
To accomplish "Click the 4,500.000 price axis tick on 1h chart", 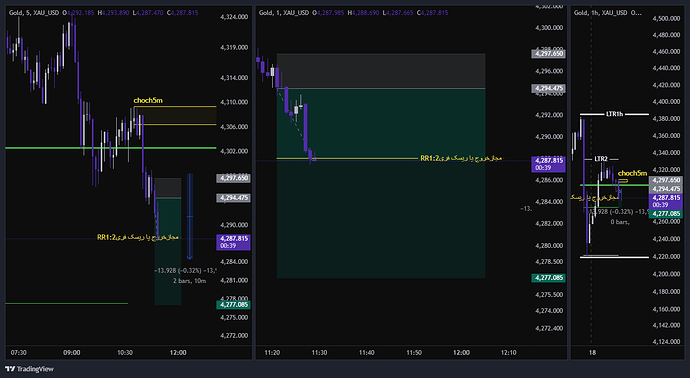I will 666,18.
